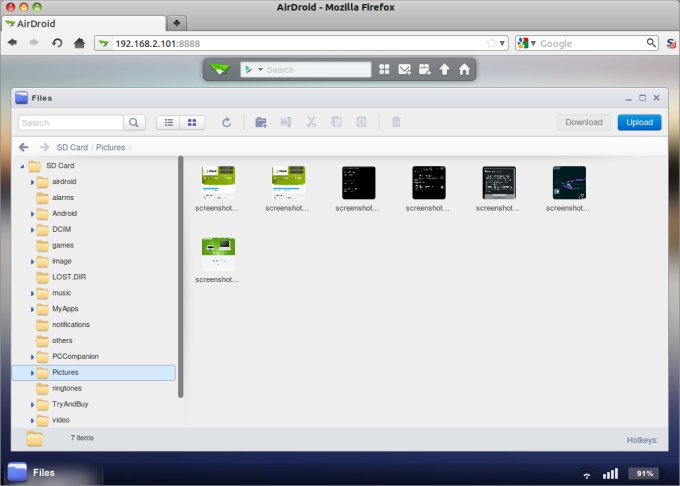Image resolution: width=680 pixels, height=486 pixels.
Task: Expand the DCIM folder tree node
Action: (x=32, y=229)
